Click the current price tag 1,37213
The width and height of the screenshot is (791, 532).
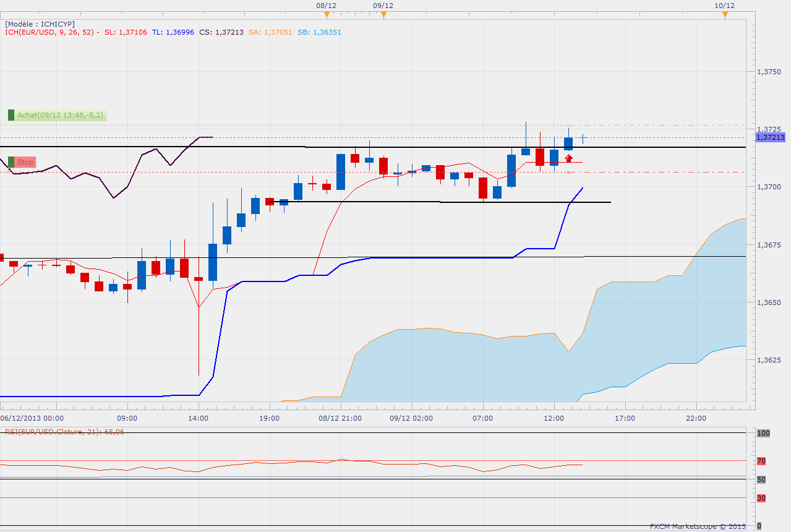click(771, 137)
